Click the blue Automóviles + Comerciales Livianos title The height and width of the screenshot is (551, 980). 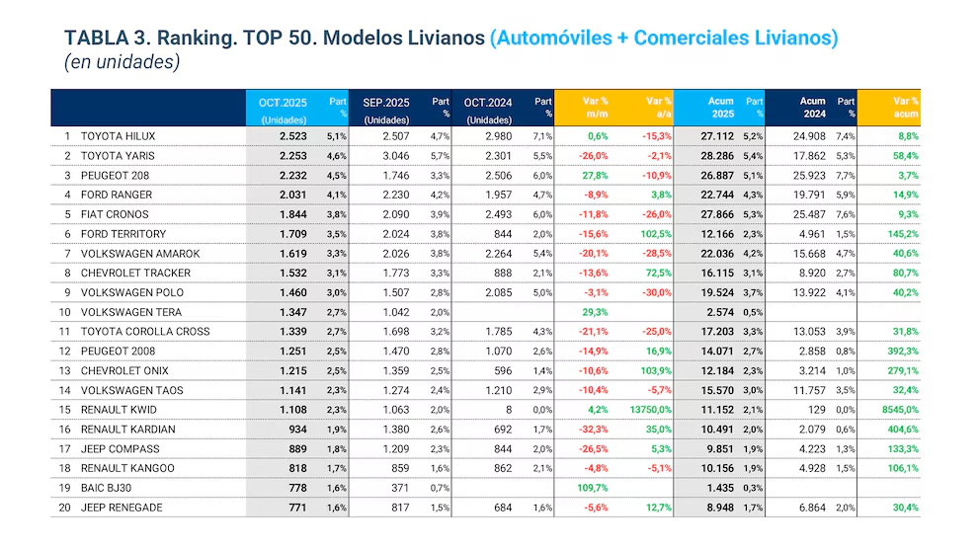point(664,38)
